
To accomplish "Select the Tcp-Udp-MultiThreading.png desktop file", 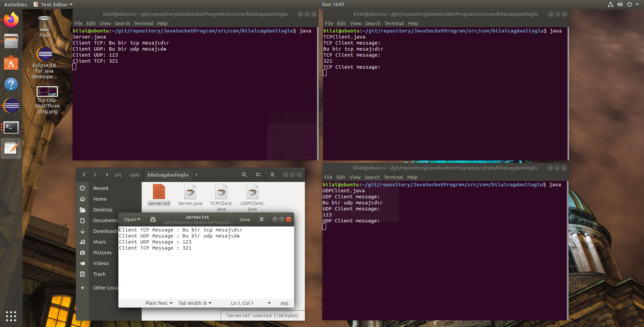I will click(47, 91).
